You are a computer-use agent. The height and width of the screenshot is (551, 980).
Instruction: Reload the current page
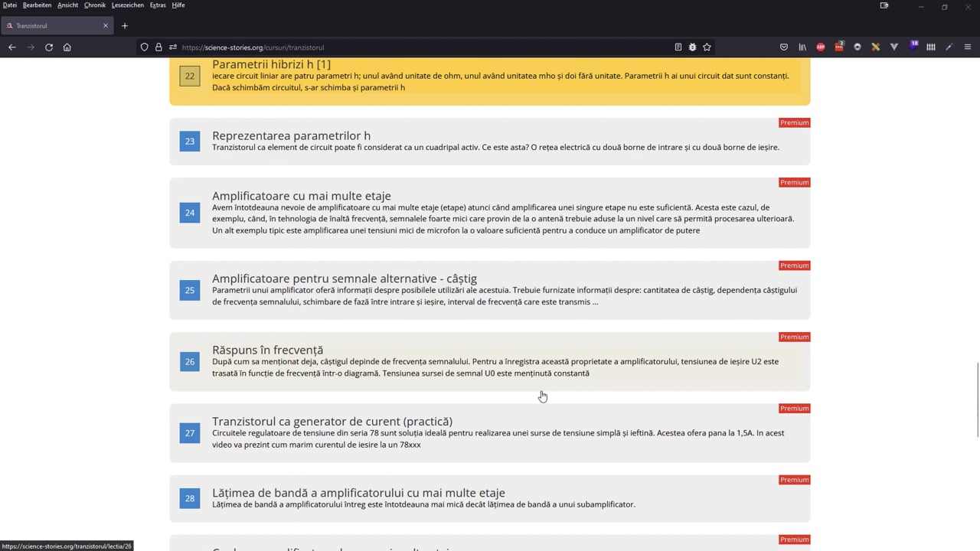coord(49,47)
